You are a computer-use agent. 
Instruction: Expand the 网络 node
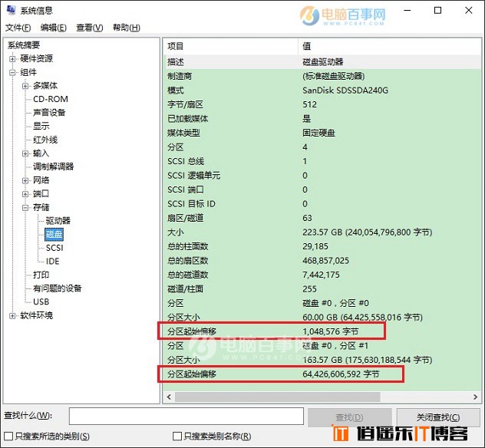click(x=25, y=180)
